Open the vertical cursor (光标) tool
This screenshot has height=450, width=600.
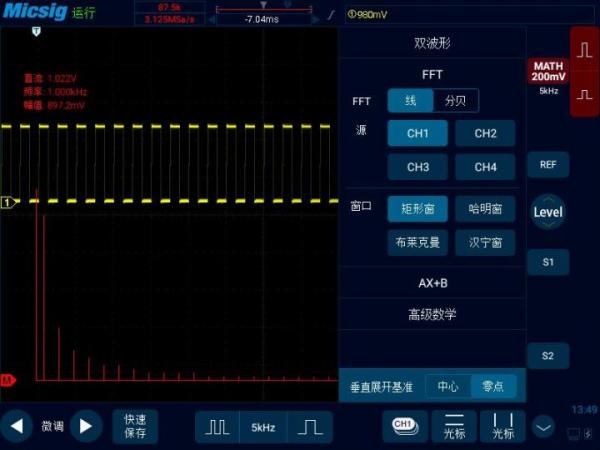click(502, 426)
